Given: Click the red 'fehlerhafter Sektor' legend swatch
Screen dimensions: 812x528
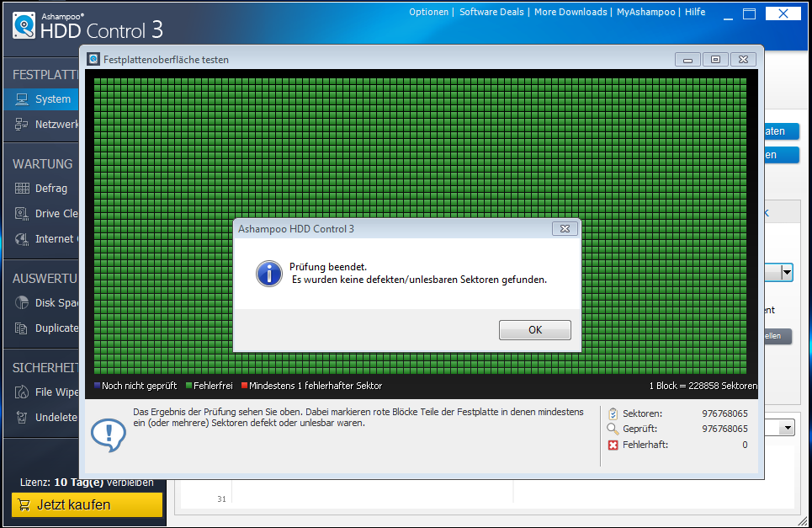Looking at the screenshot, I should (244, 386).
